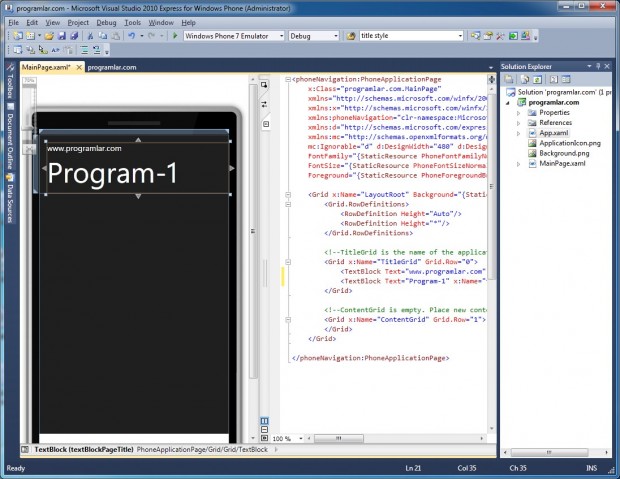Open the Debug configuration dropdown
The image size is (620, 479).
click(336, 36)
